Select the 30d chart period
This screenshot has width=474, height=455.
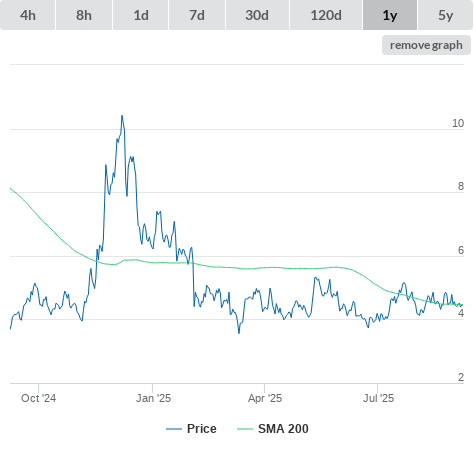tap(257, 15)
